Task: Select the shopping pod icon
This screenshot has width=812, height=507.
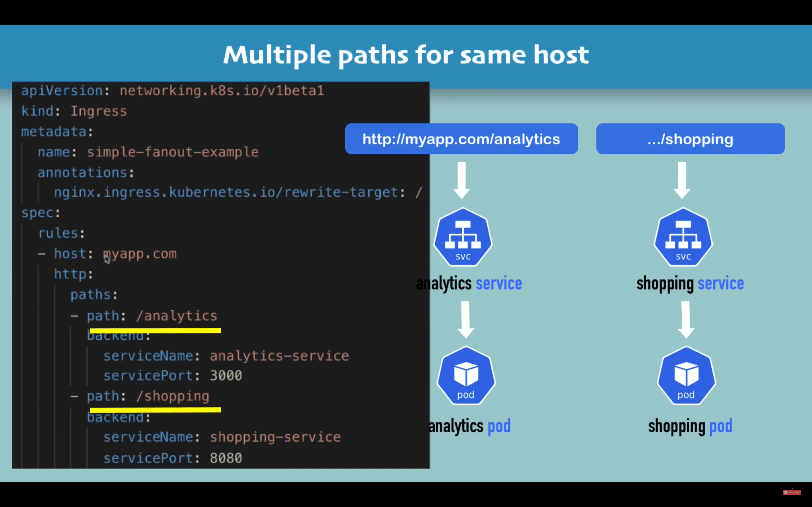Action: pos(686,376)
